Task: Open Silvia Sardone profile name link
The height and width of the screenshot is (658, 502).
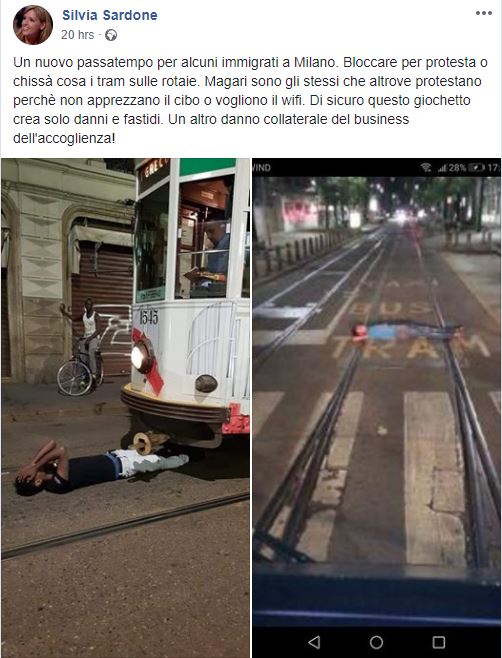Action: pos(110,15)
